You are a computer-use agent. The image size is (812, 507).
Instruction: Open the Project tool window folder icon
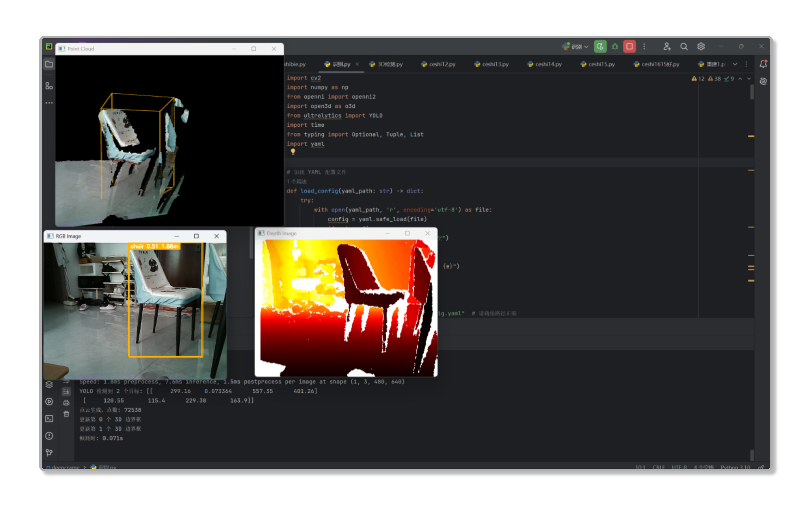49,64
